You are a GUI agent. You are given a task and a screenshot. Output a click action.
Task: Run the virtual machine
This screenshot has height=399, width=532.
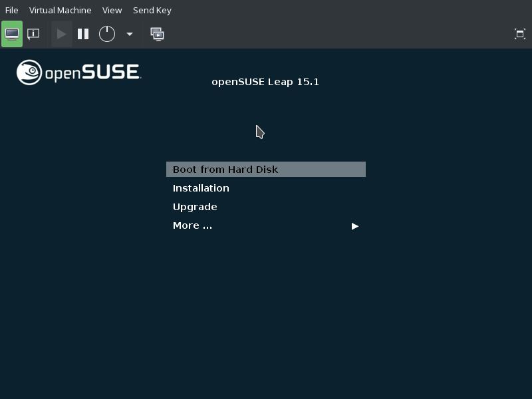61,34
